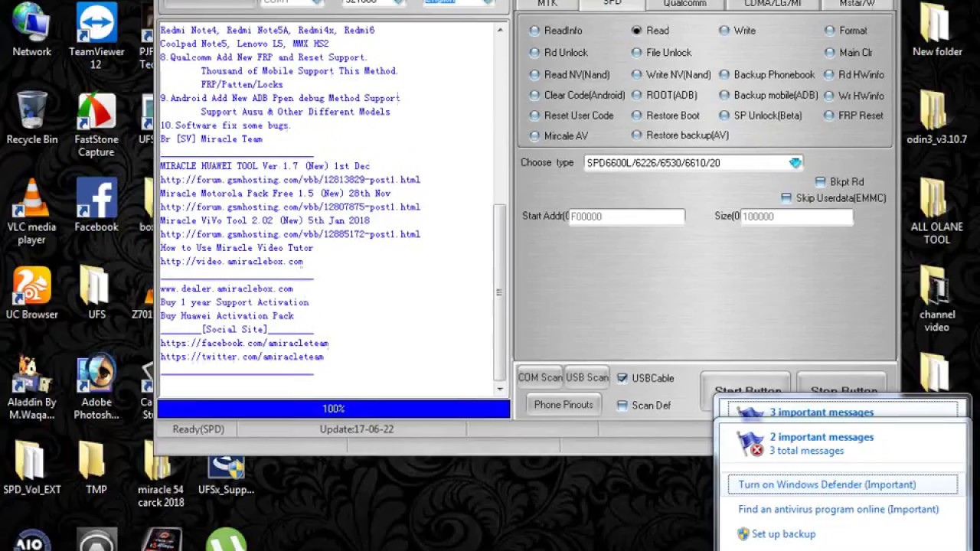Open the odin3_v3.10.7 folder
Viewport: 980px width, 551px height.
[x=937, y=119]
